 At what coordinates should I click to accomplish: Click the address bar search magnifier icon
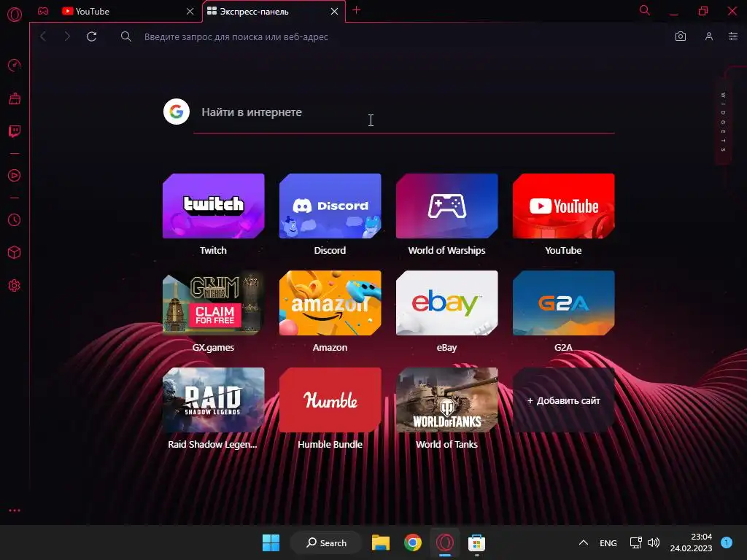[125, 36]
